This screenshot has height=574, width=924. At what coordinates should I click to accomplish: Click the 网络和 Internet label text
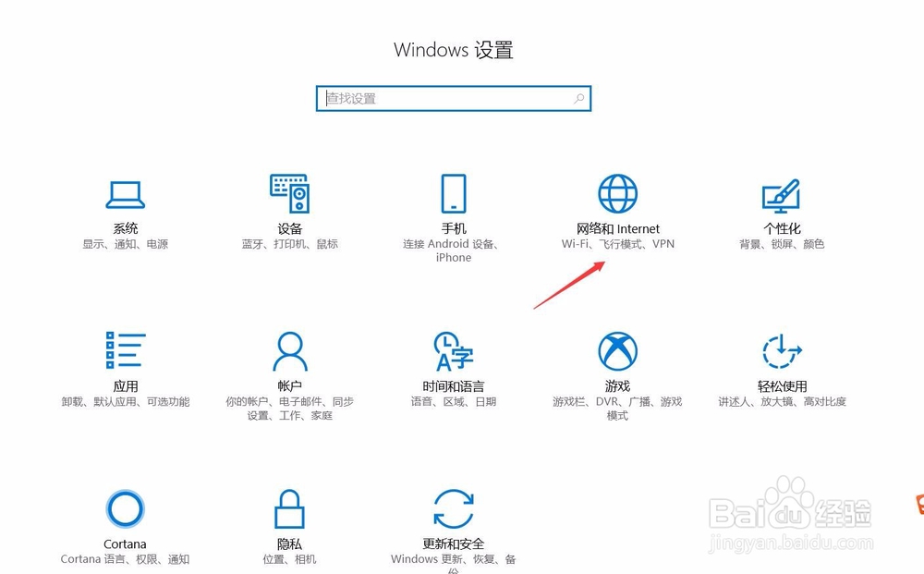pos(617,228)
